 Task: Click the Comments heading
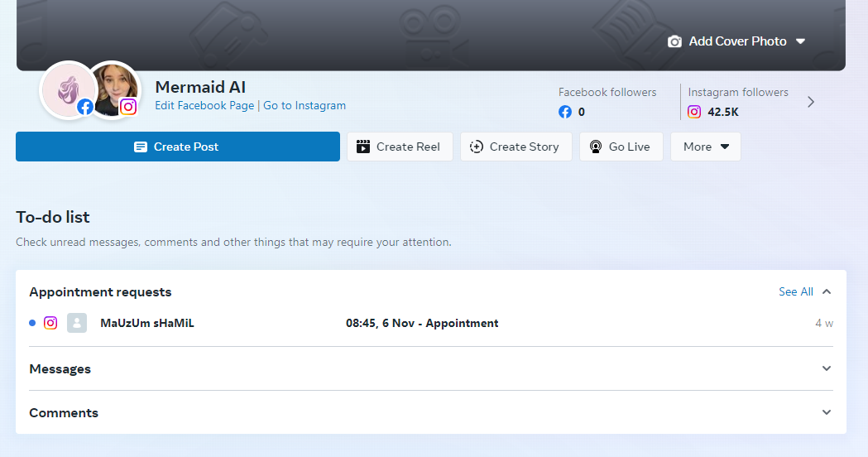click(x=64, y=412)
